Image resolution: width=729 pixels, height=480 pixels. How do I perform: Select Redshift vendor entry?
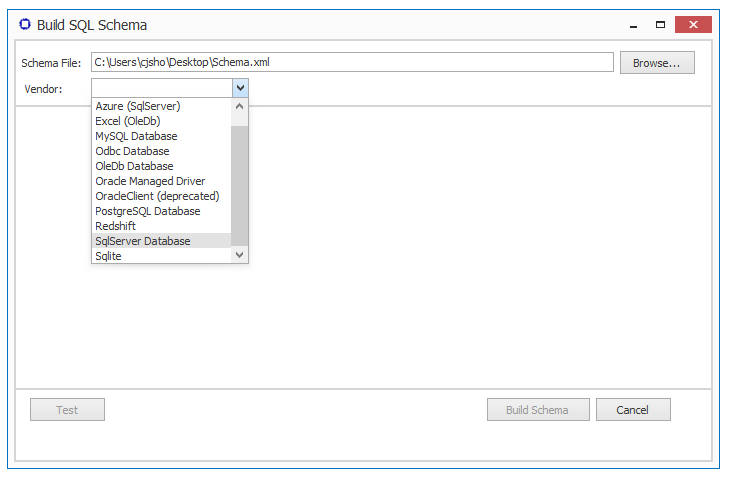click(x=161, y=226)
